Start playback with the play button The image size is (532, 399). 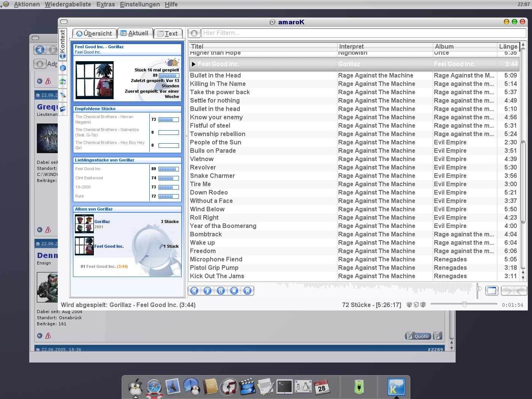click(x=207, y=291)
